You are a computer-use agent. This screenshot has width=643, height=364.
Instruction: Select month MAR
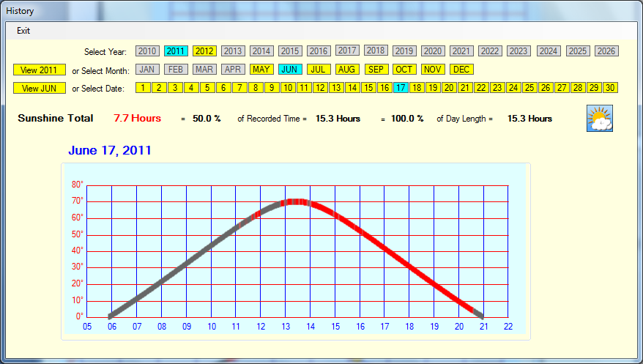click(x=204, y=70)
